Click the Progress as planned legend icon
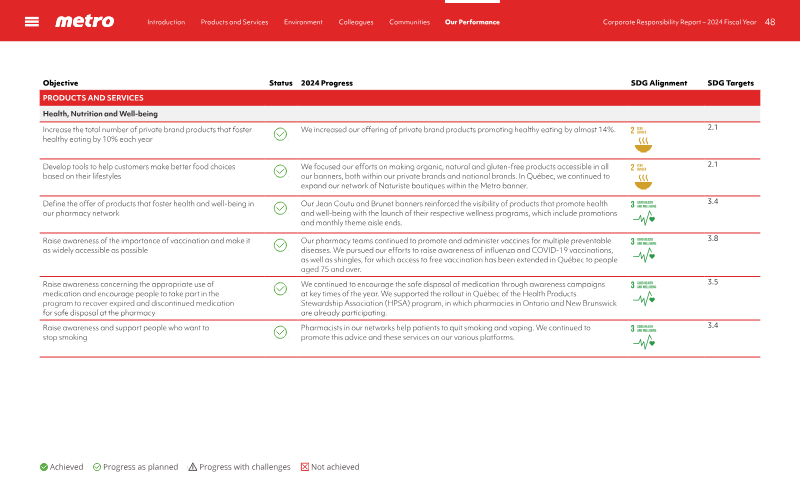800x485 pixels. coord(97,467)
